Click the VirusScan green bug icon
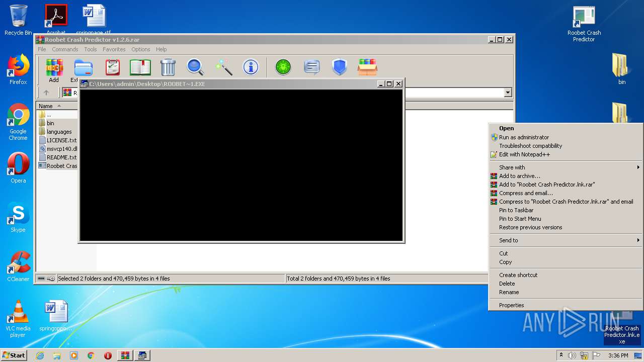This screenshot has height=362, width=644. (283, 67)
